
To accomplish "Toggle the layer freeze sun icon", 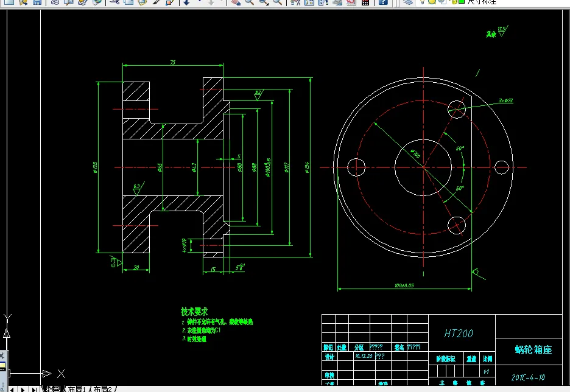I will (x=432, y=2).
